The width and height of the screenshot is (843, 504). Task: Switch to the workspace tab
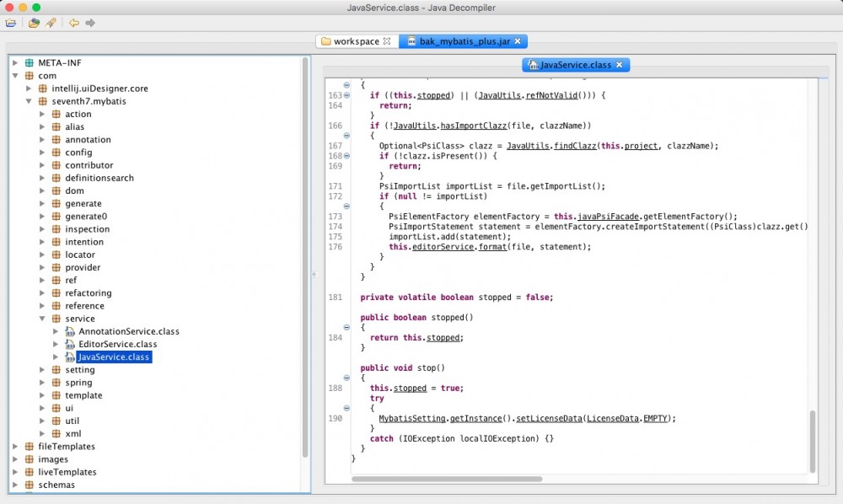tap(357, 41)
